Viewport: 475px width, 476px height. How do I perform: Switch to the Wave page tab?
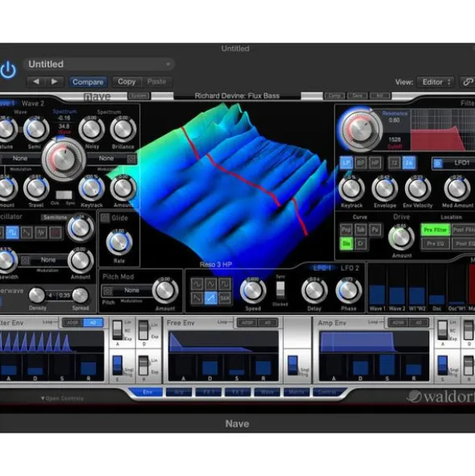[267, 392]
